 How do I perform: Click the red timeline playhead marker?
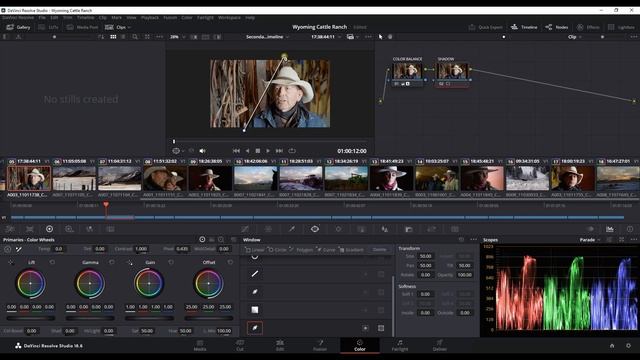click(106, 204)
